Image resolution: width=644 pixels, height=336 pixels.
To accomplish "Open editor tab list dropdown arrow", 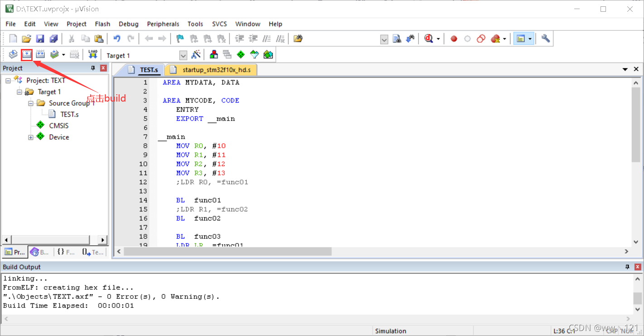I will (625, 69).
